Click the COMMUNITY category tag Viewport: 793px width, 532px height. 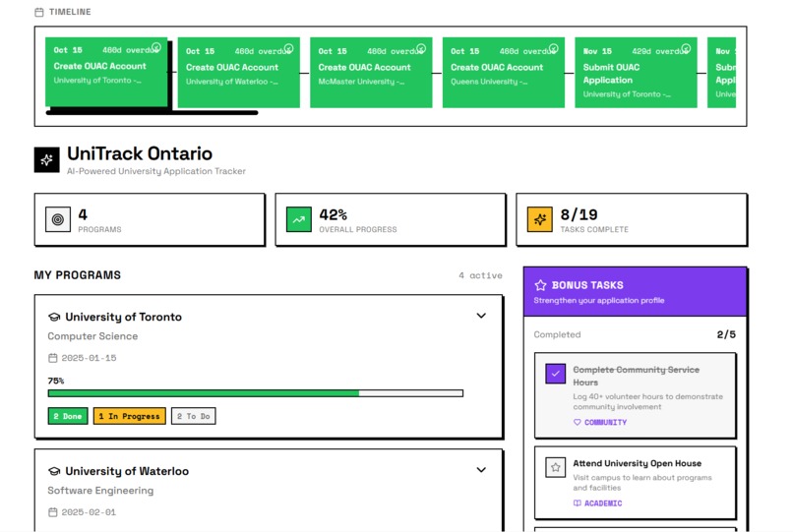(x=605, y=422)
